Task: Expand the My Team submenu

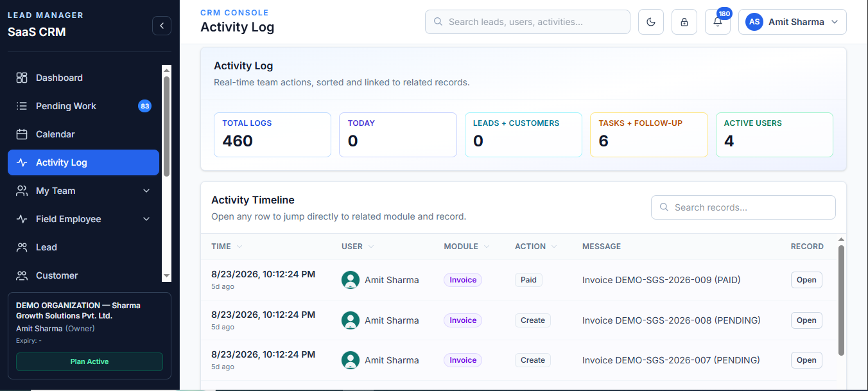Action: [83, 191]
